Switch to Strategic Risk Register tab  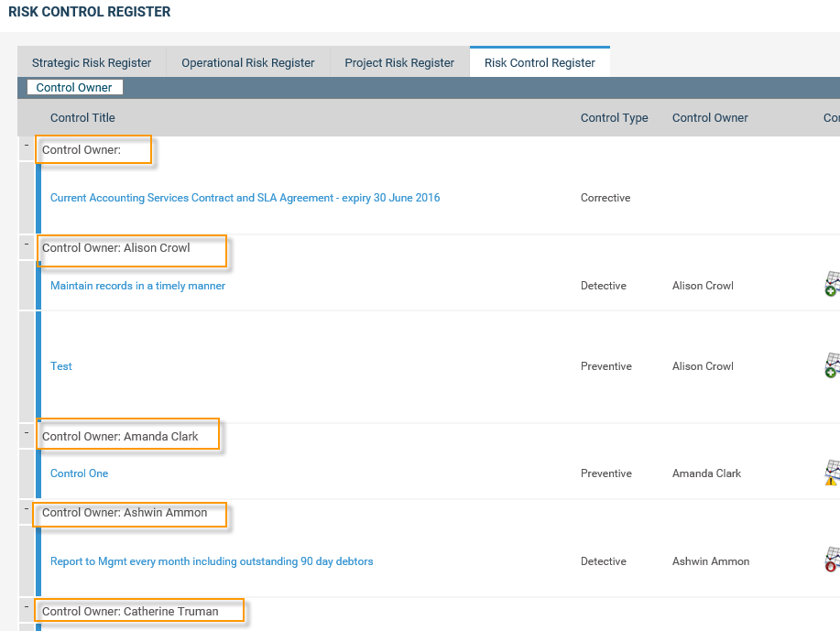[92, 63]
